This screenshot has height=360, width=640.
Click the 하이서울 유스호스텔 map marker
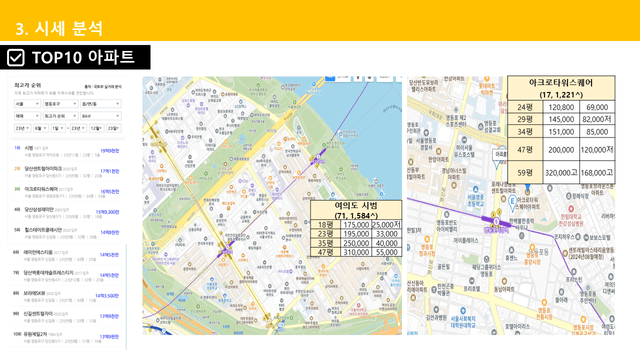464,140
